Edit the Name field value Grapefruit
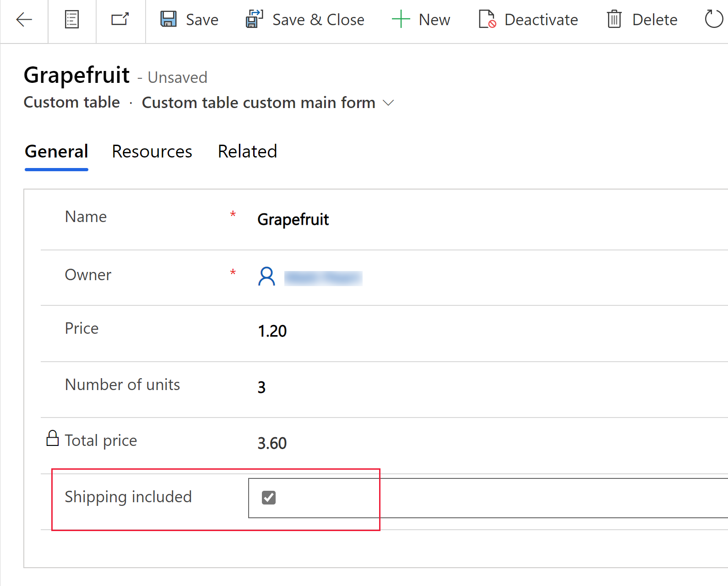The height and width of the screenshot is (586, 728). 293,219
